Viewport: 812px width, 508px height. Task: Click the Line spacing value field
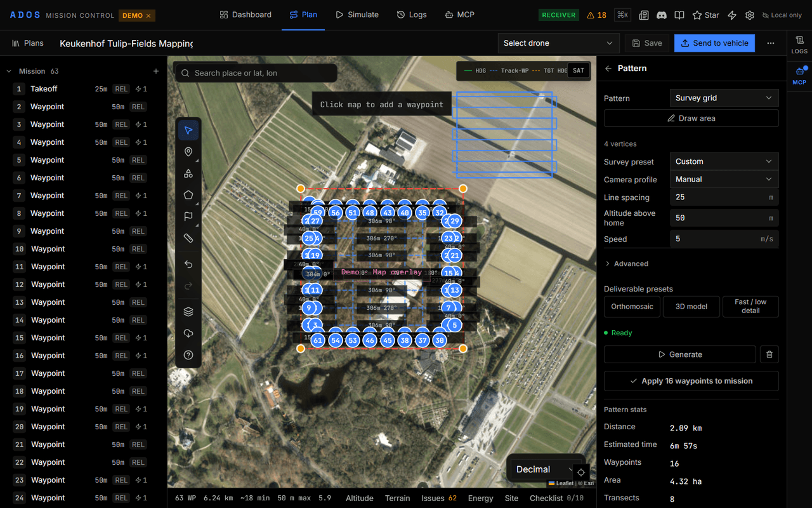tap(724, 197)
